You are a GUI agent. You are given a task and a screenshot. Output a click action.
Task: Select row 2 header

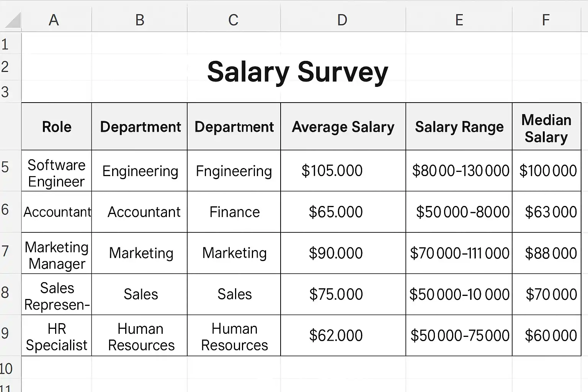[5, 67]
